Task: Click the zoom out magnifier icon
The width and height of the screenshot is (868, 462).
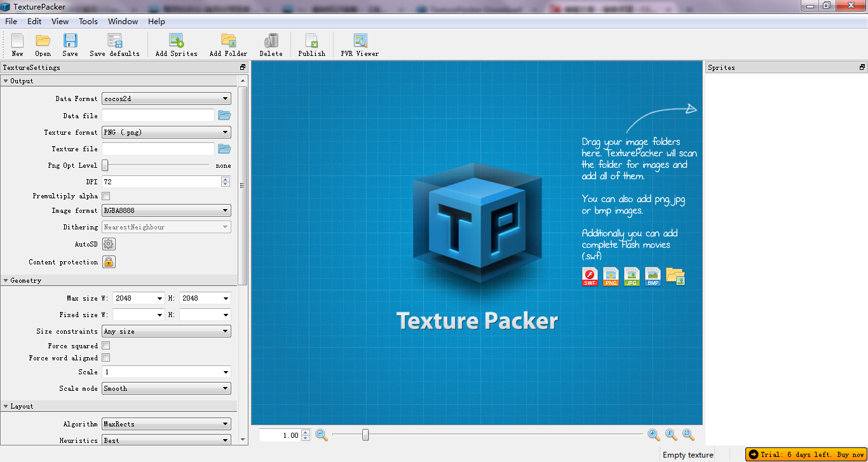Action: pos(322,435)
